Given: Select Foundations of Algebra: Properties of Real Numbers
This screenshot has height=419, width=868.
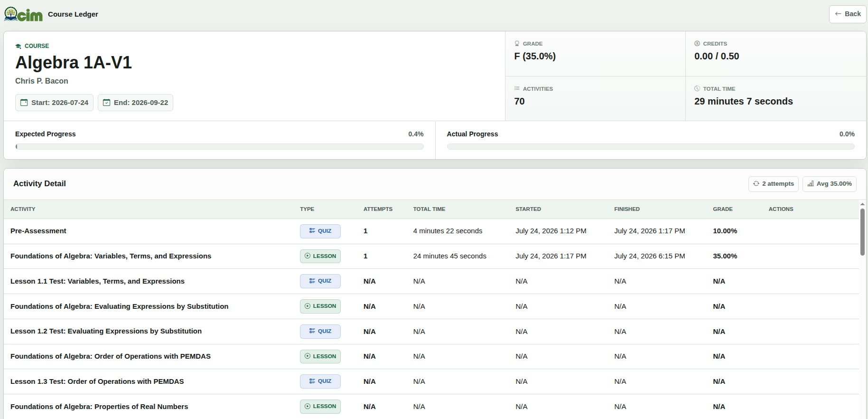Looking at the screenshot, I should (x=431, y=407).
